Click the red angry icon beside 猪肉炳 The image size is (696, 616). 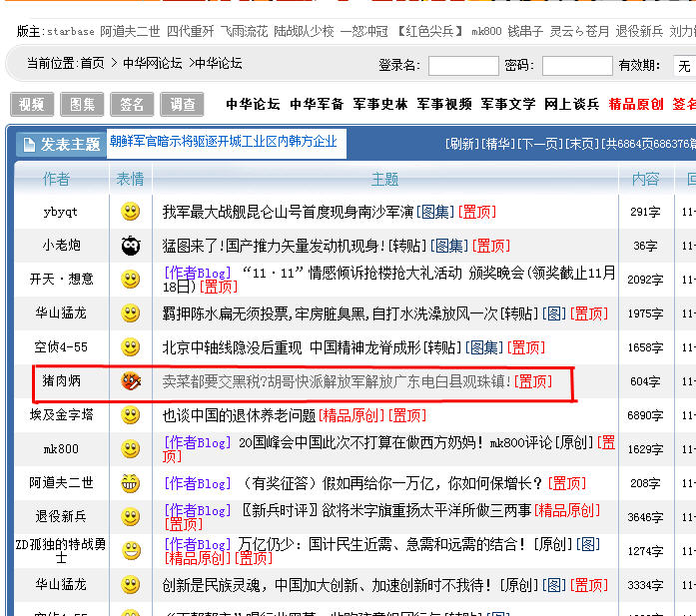coord(130,381)
